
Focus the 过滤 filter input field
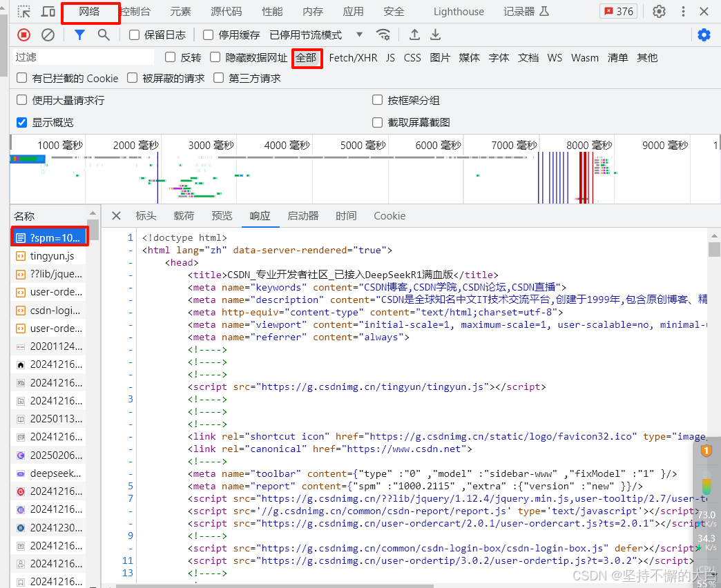[x=83, y=57]
